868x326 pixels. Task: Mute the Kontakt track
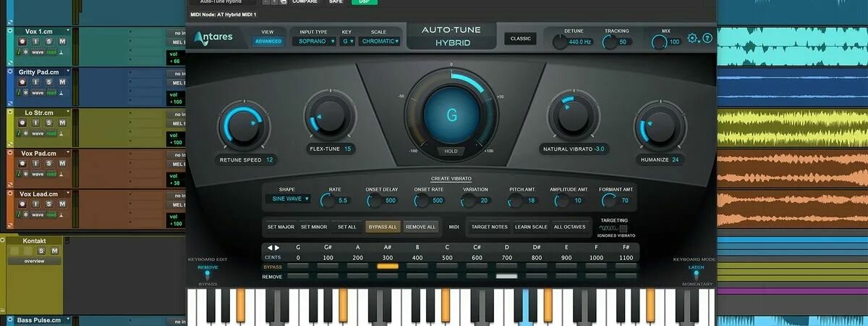54,251
